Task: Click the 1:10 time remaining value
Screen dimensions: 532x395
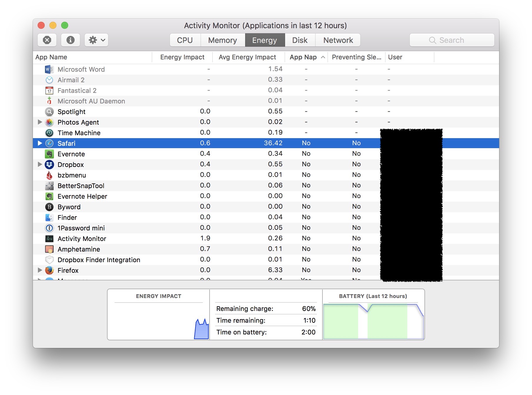Action: (x=309, y=320)
